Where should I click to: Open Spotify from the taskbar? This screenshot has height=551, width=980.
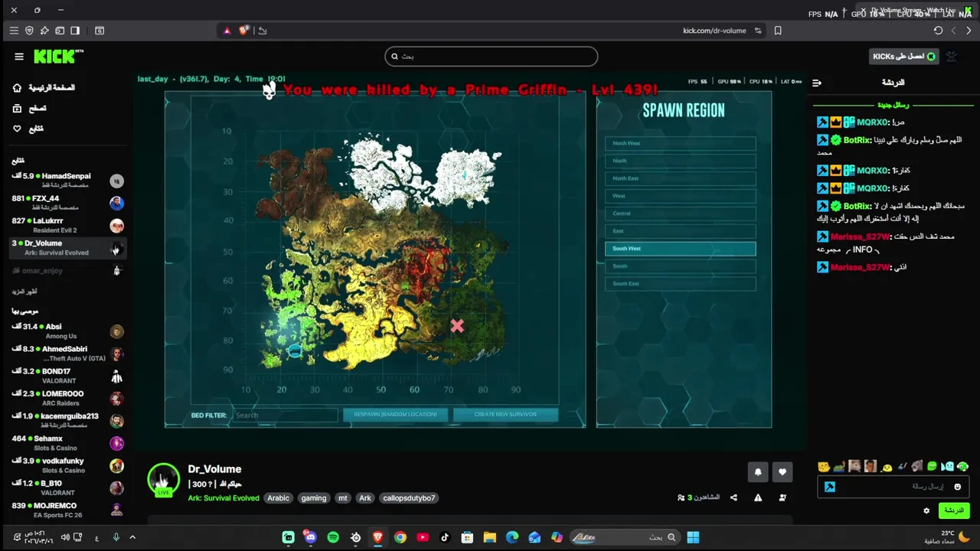point(333,537)
